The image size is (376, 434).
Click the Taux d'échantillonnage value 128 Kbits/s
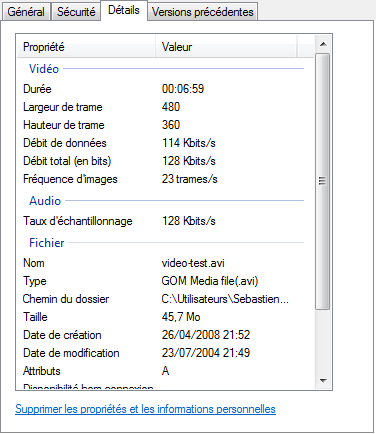point(189,221)
